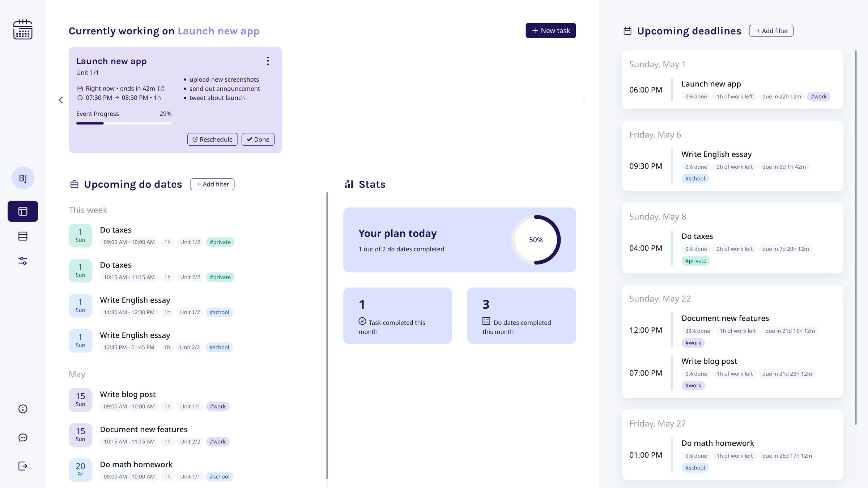Reschedule the Launch new app event
868x488 pixels.
(212, 139)
